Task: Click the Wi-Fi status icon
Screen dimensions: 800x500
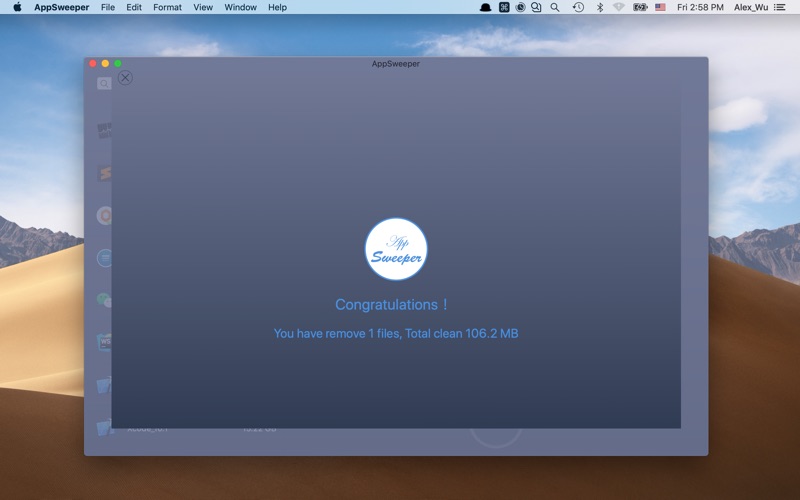Action: tap(619, 7)
